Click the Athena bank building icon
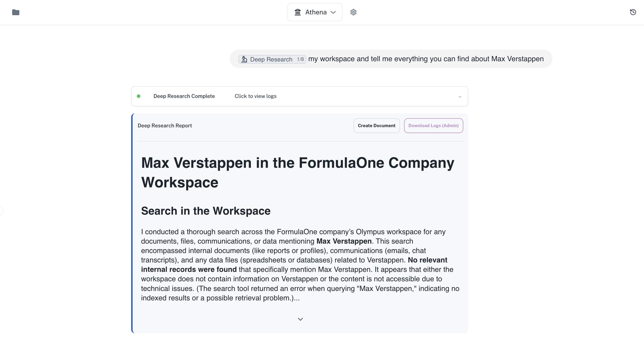644x340 pixels. [x=297, y=12]
